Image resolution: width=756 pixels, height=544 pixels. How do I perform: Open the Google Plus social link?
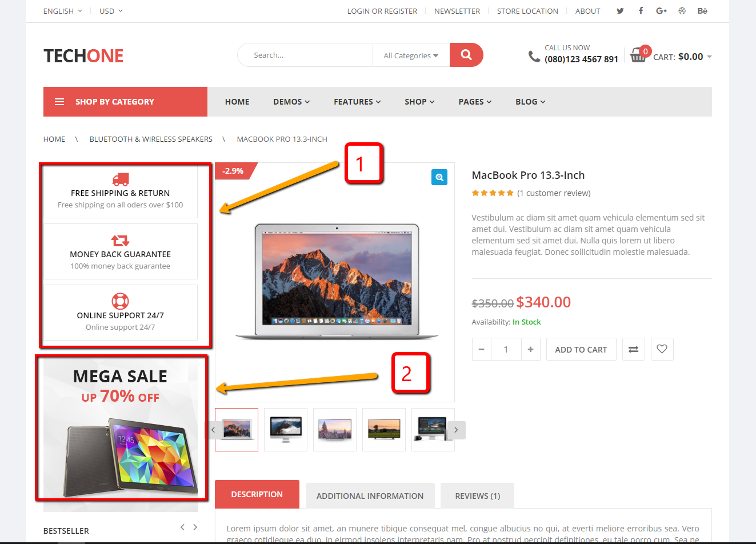[661, 11]
